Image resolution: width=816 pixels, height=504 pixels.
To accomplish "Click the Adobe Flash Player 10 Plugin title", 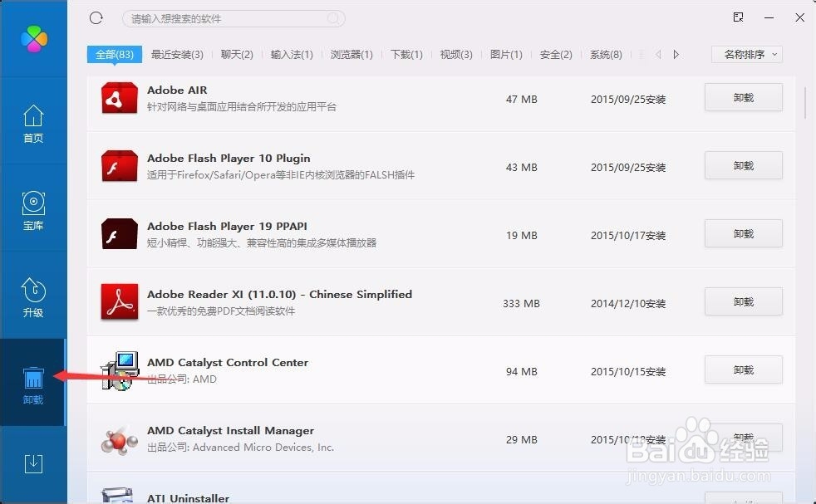I will click(229, 158).
